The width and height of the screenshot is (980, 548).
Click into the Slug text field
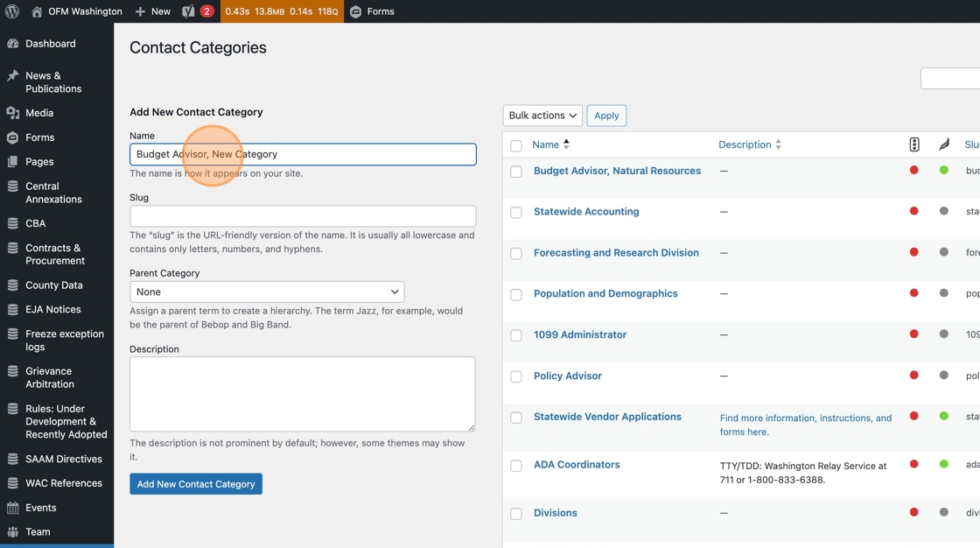[303, 216]
